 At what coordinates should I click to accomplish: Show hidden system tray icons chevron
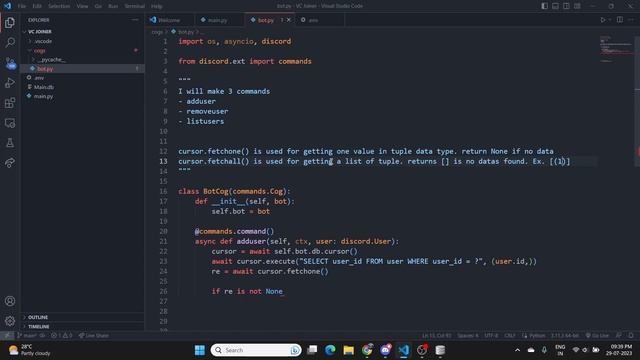(x=517, y=350)
